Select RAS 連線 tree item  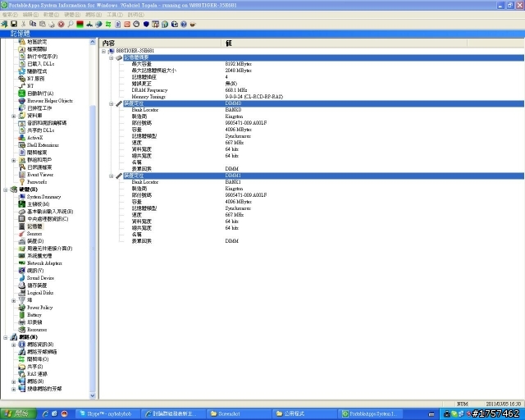(x=37, y=374)
